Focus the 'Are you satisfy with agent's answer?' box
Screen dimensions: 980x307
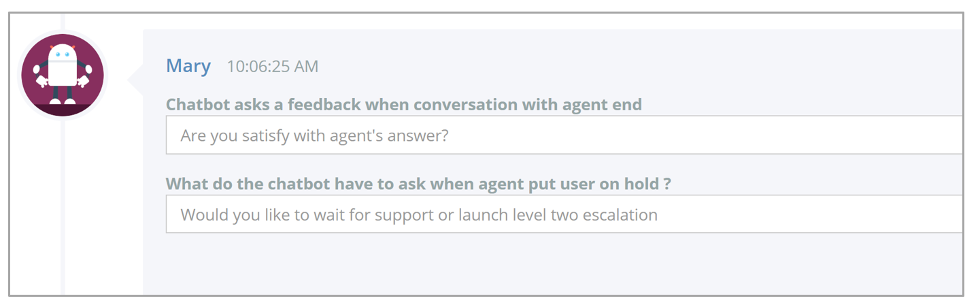[x=564, y=135]
